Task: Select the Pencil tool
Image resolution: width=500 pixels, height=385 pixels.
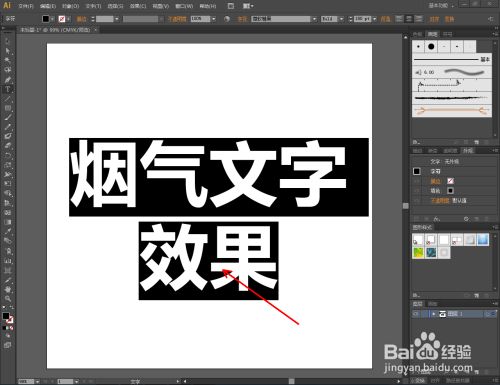Action: (8, 127)
